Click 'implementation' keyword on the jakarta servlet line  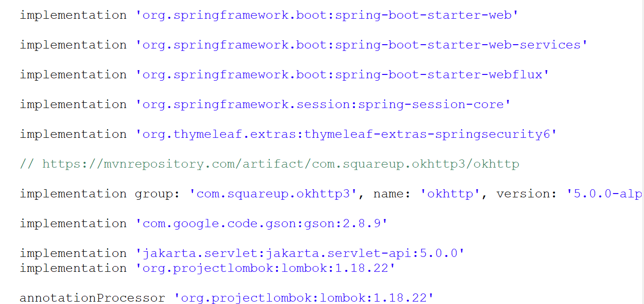click(73, 253)
